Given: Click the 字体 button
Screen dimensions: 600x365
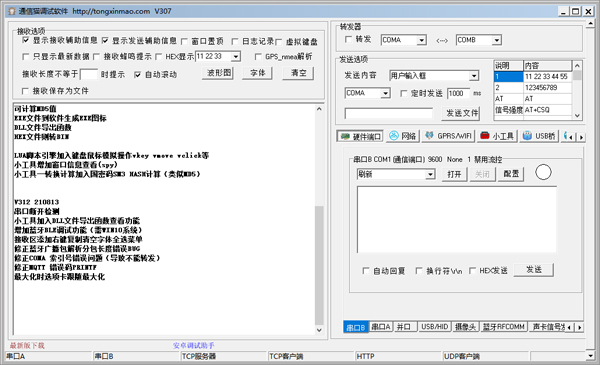Looking at the screenshot, I should 258,73.
